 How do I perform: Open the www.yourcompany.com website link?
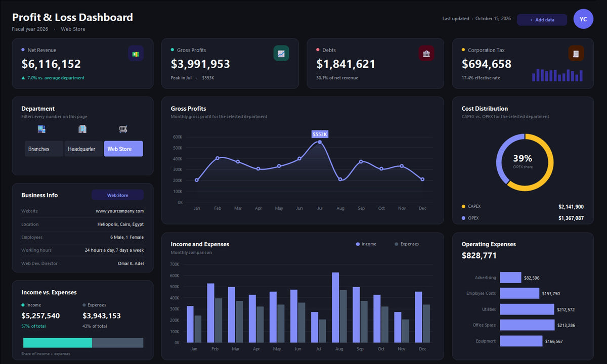[119, 211]
